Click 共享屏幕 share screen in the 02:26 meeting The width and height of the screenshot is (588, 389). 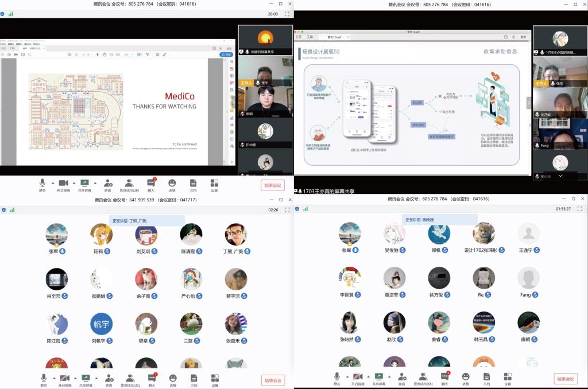coord(86,379)
